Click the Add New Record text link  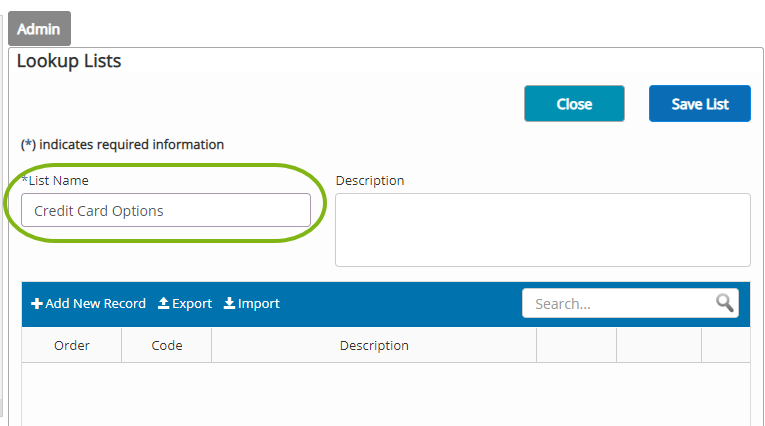96,304
